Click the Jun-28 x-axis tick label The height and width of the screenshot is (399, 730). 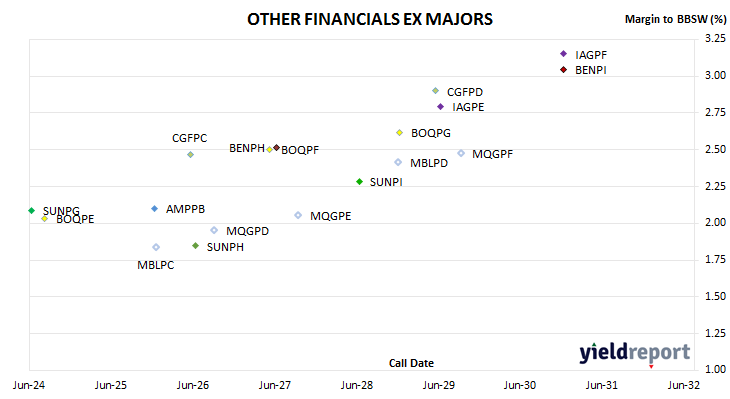357,385
